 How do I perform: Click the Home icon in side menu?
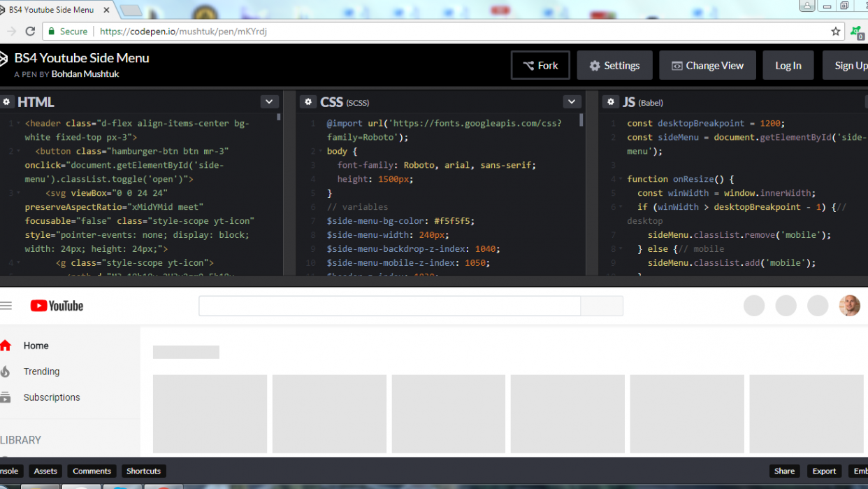click(x=6, y=346)
